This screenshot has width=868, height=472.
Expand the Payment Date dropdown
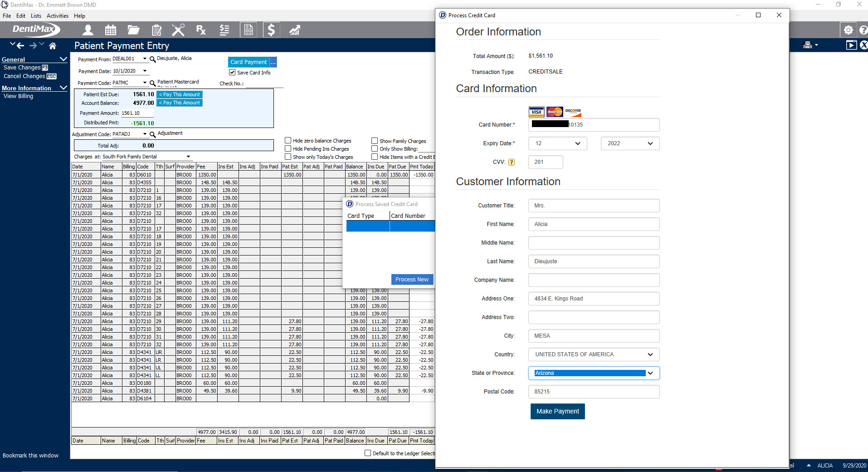click(145, 71)
